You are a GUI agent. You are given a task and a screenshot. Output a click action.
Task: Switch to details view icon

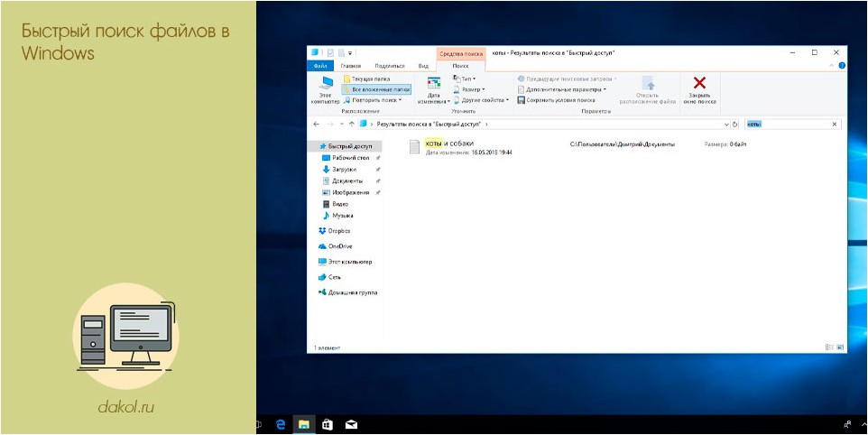click(829, 347)
